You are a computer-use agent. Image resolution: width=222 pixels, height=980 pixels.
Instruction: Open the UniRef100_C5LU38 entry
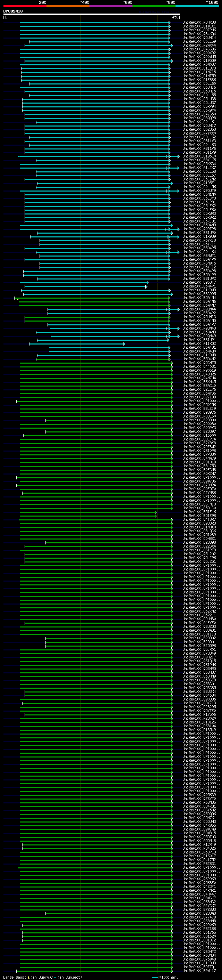point(199,99)
